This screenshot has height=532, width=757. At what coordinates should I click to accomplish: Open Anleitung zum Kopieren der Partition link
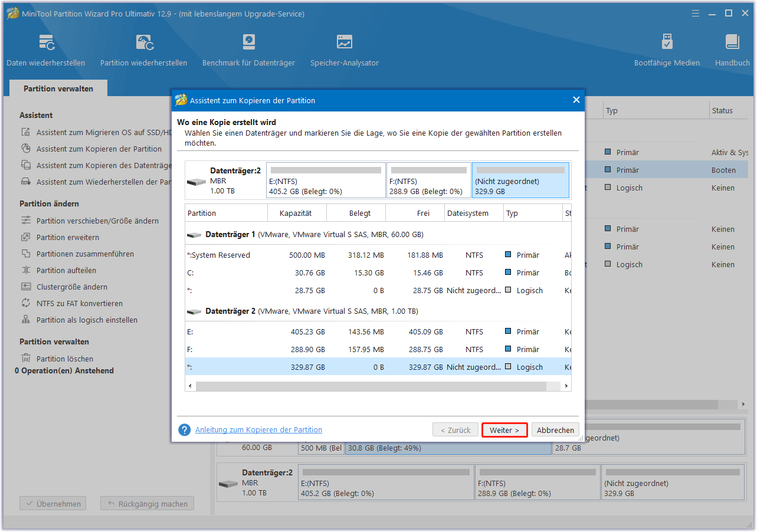pos(258,430)
